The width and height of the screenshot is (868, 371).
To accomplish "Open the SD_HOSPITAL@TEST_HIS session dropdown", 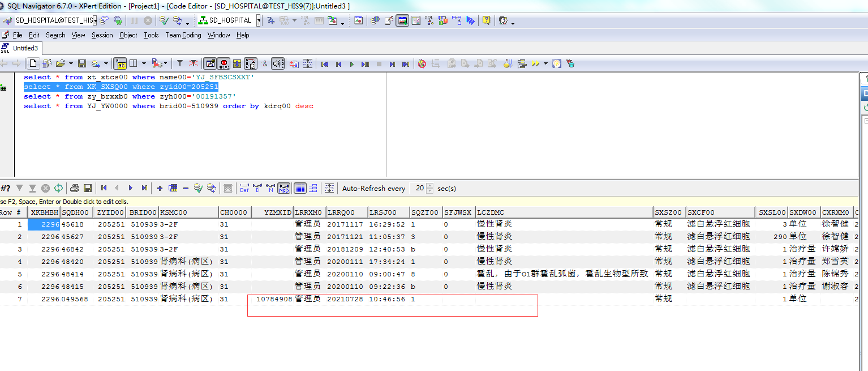I will tap(94, 20).
